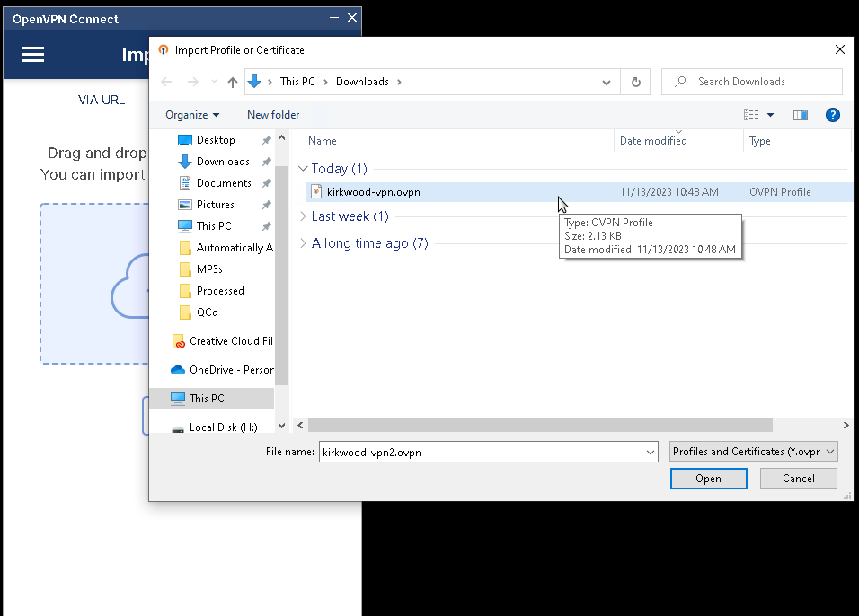Select Local Disk (H:) in sidebar
This screenshot has height=616, width=859.
[x=223, y=427]
